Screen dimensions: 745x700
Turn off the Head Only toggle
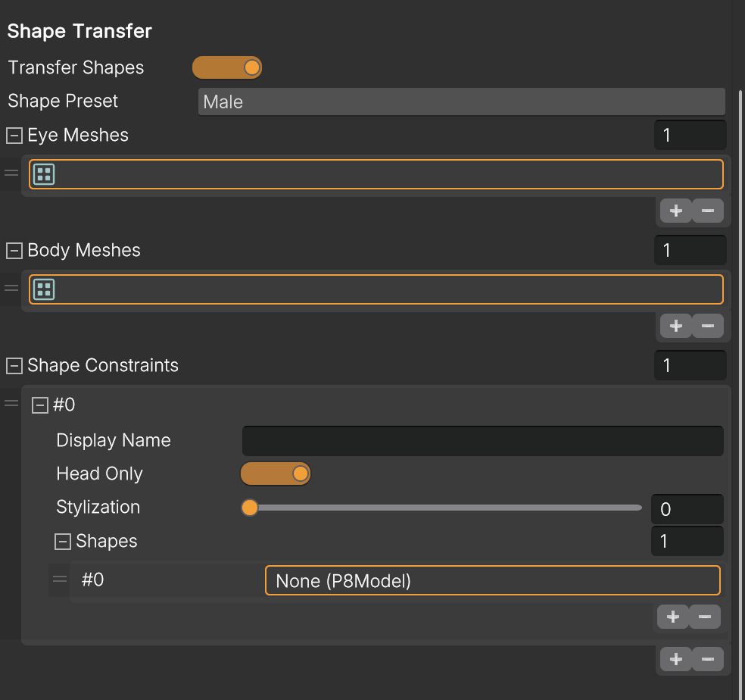pos(276,473)
